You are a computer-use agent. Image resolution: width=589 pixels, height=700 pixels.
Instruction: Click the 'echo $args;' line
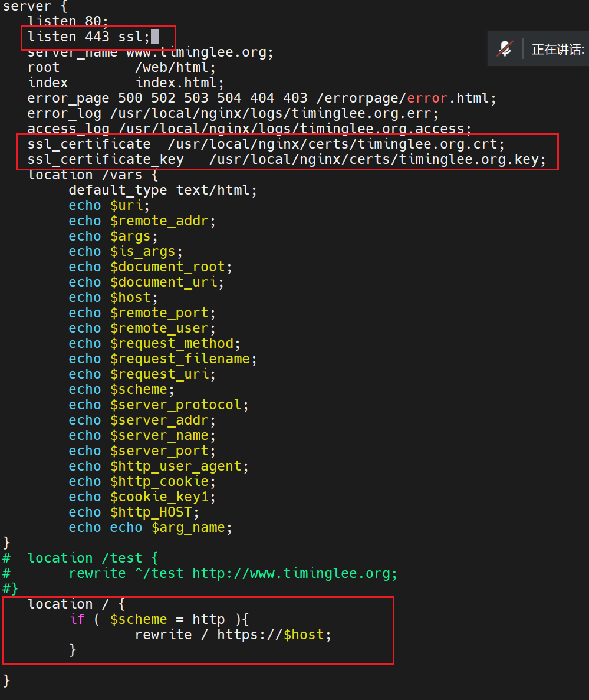[x=113, y=236]
